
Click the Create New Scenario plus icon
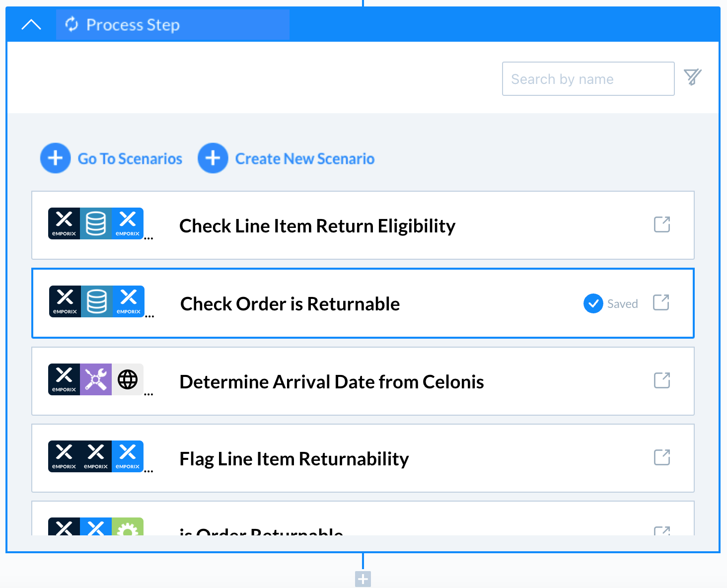(213, 158)
